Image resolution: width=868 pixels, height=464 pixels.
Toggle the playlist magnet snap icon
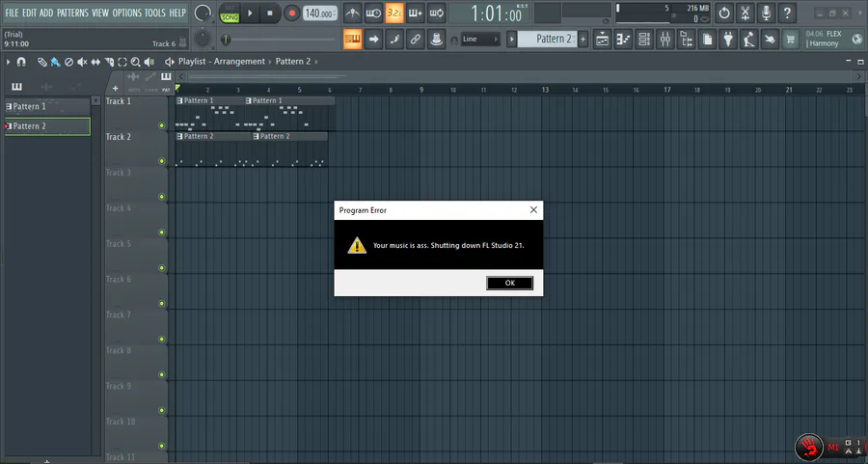point(21,62)
